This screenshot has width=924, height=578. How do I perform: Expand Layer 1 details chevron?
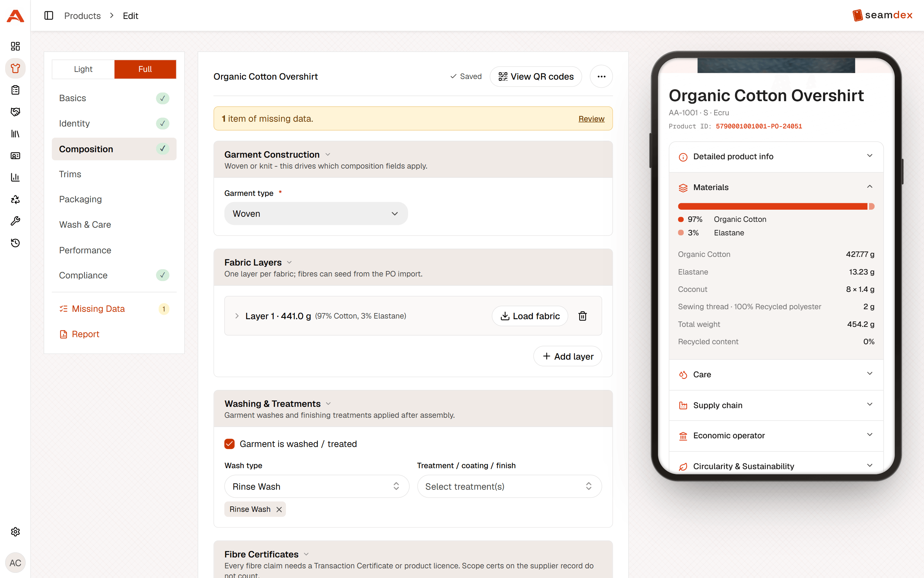coord(237,316)
